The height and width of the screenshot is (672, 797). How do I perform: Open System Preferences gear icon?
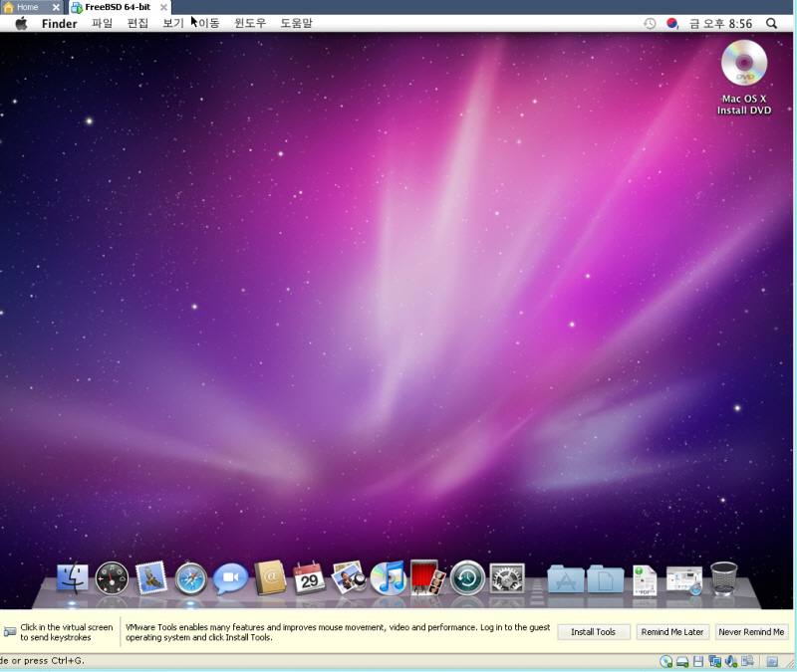point(507,578)
